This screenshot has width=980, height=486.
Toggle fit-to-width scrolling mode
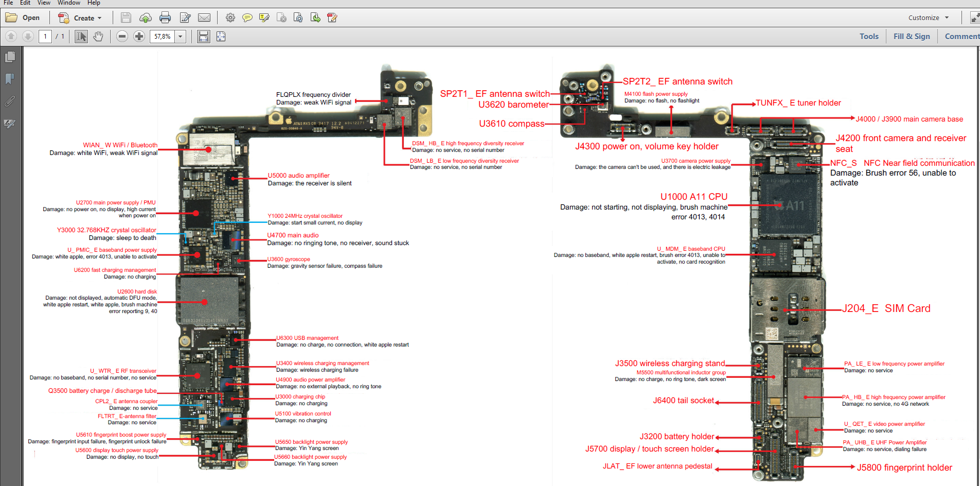pos(204,37)
